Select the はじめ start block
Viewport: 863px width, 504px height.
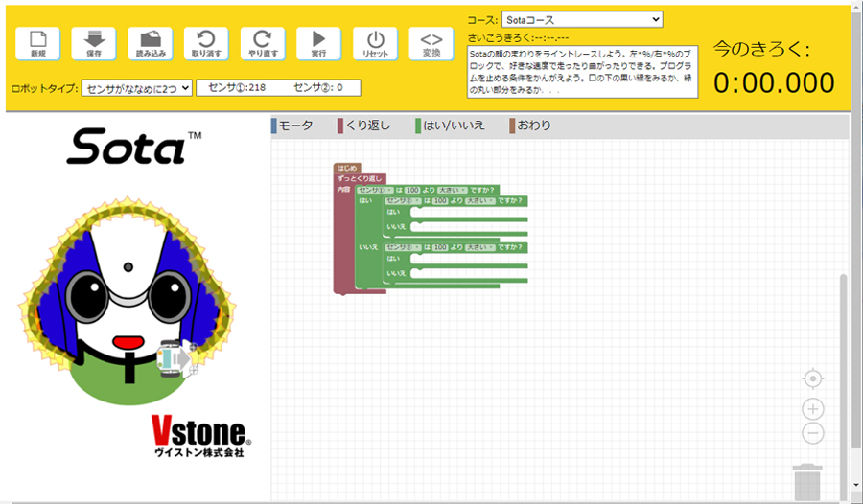(x=347, y=168)
